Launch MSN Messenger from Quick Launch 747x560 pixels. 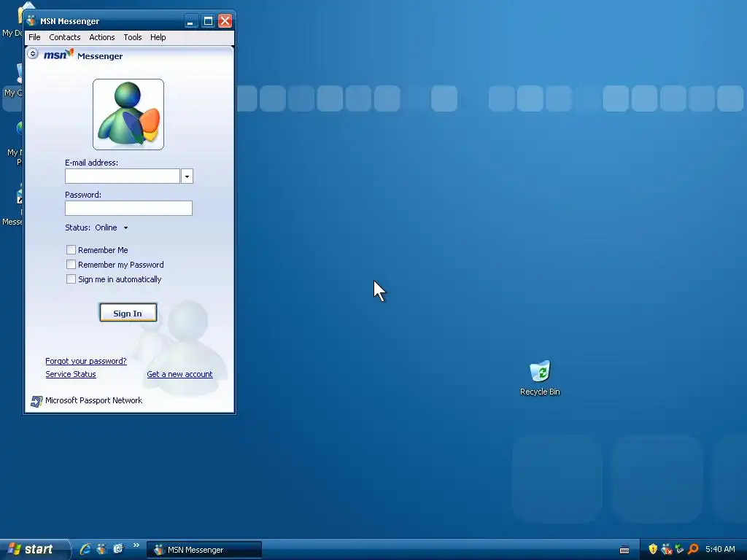click(101, 549)
